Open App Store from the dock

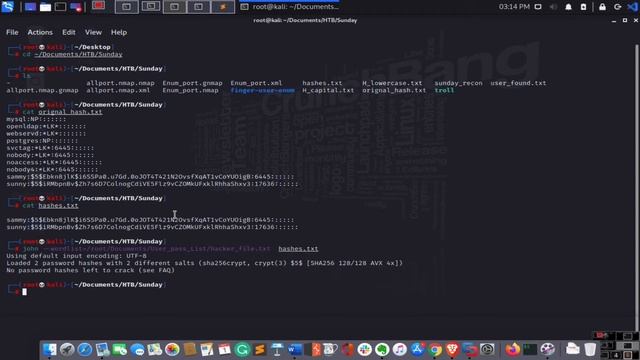[x=417, y=349]
